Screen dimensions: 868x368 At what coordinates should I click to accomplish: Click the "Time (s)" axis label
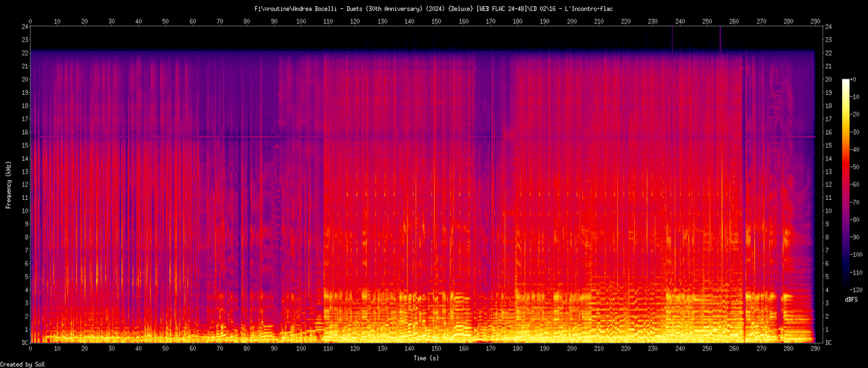pos(426,358)
